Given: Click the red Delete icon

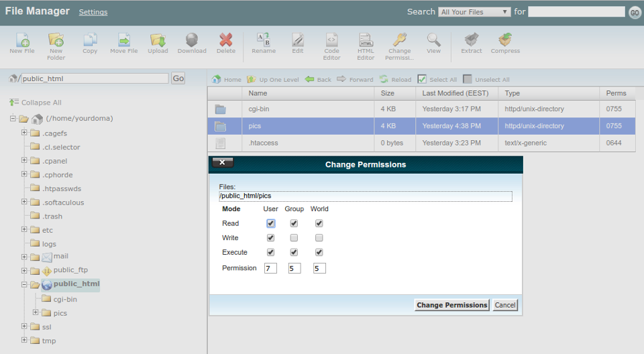Looking at the screenshot, I should coord(226,40).
